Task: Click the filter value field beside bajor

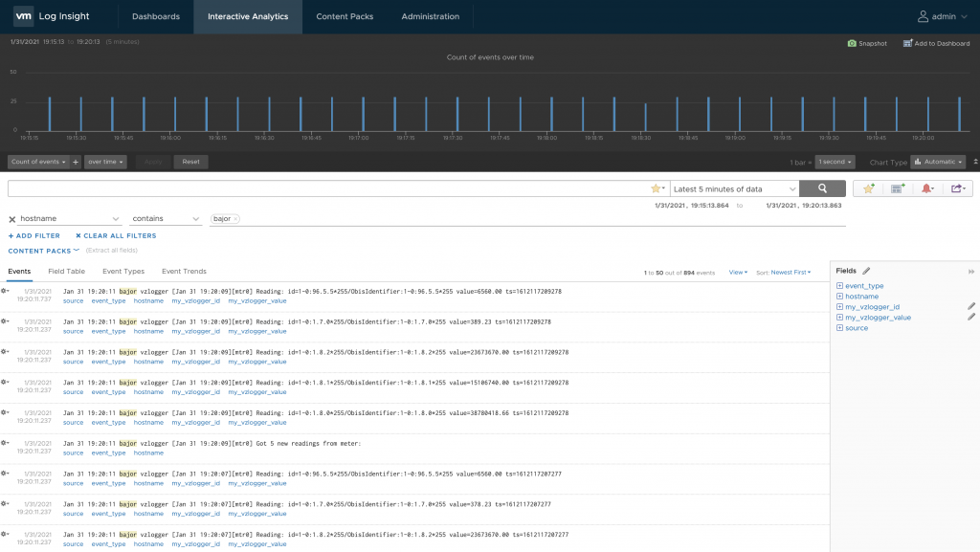Action: [x=543, y=218]
